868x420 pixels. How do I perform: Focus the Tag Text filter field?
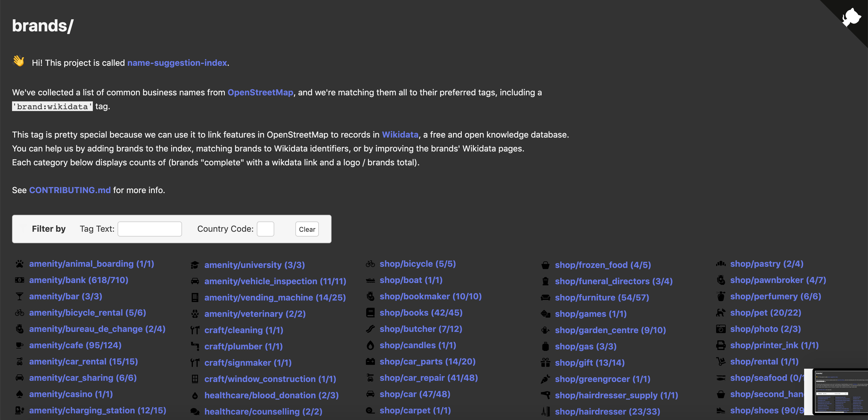click(x=149, y=229)
